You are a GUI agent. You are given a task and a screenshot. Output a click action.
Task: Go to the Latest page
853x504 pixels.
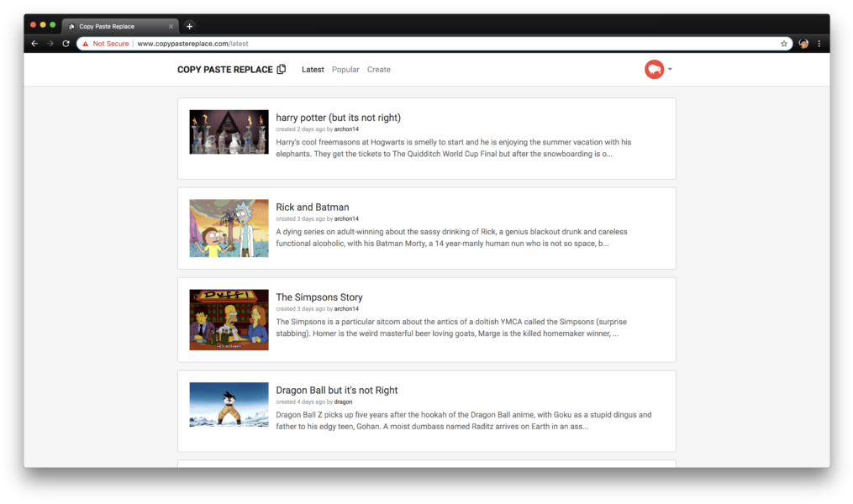313,70
